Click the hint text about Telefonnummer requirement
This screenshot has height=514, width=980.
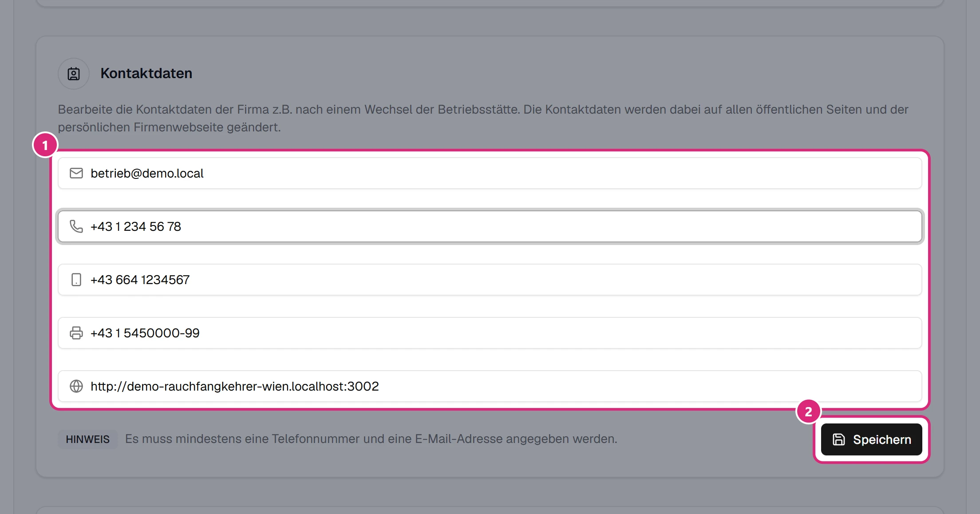[x=371, y=439]
